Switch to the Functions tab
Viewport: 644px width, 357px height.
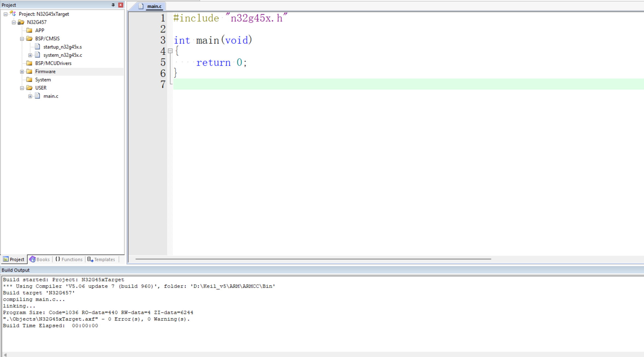point(69,259)
